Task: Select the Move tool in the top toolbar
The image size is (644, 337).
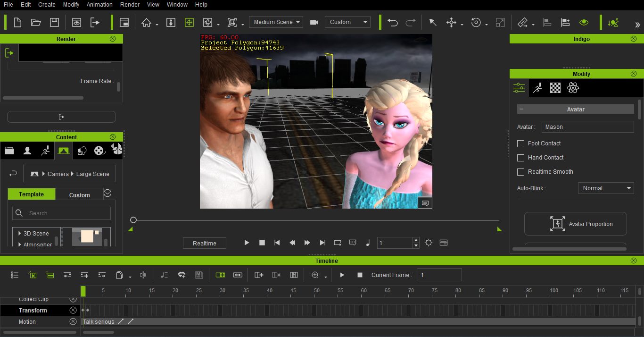Action: [451, 22]
